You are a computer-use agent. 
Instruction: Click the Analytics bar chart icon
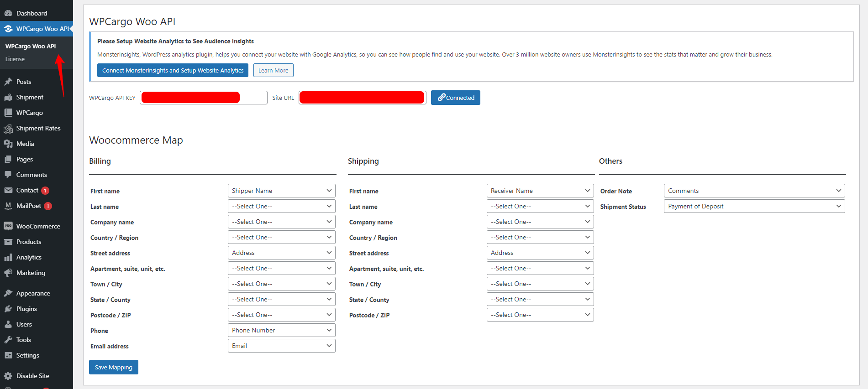tap(8, 257)
